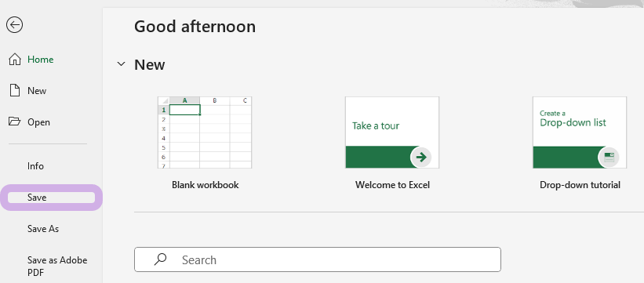Click the magnifying glass search icon

(160, 259)
